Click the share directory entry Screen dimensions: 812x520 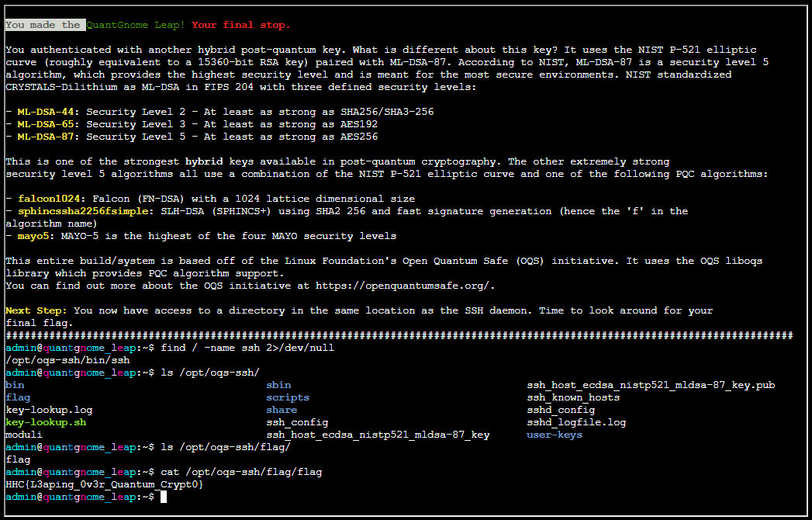282,410
